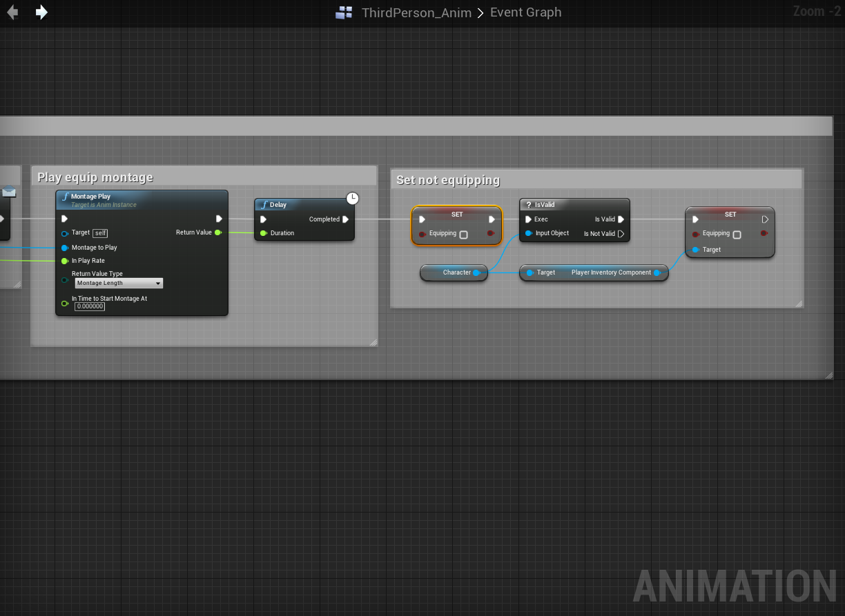Screen dimensions: 845x616
Task: Click the Duration input pin on Delay
Action: (264, 233)
